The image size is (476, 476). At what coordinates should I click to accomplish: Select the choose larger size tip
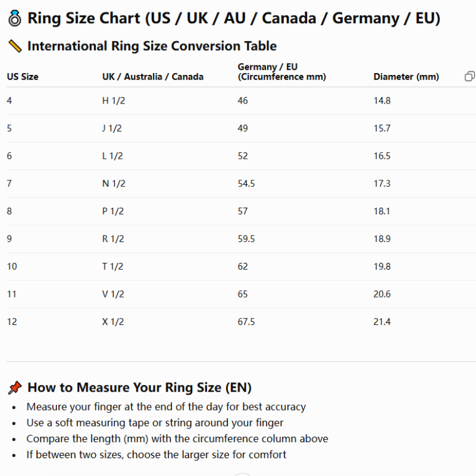pyautogui.click(x=156, y=455)
